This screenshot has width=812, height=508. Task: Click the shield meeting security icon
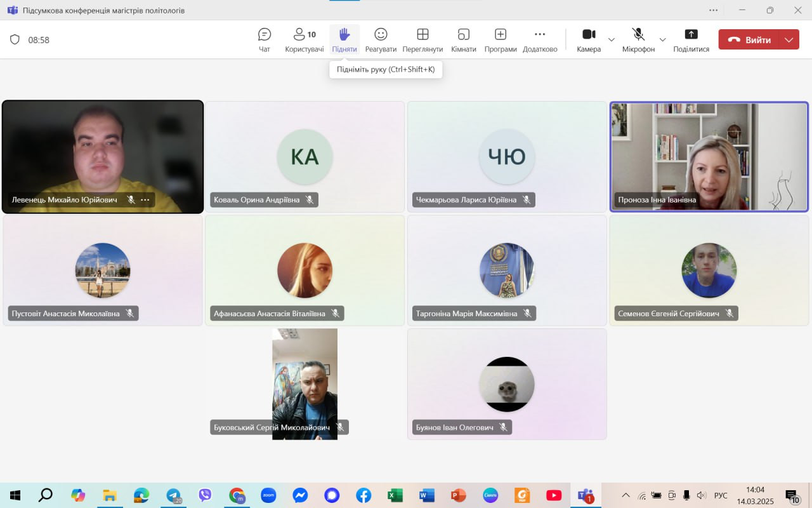coord(15,39)
